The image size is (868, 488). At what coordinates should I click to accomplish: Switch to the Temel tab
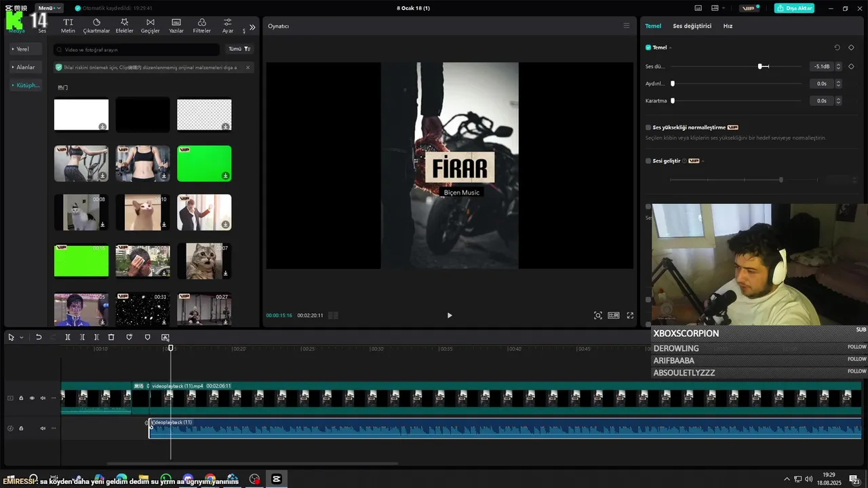tap(653, 26)
